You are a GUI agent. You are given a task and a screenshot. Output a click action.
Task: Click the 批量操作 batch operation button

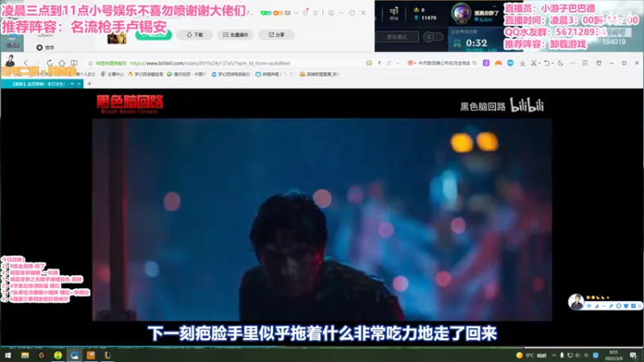235,35
